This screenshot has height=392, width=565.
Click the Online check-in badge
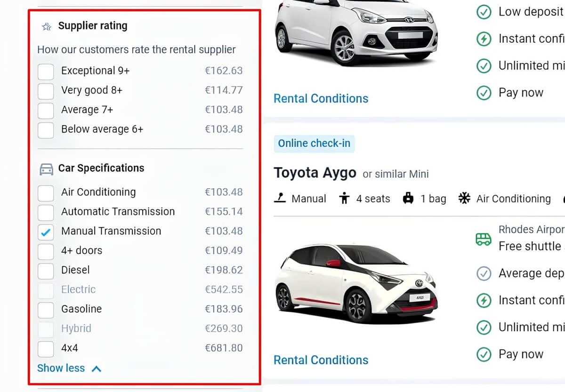pyautogui.click(x=314, y=144)
